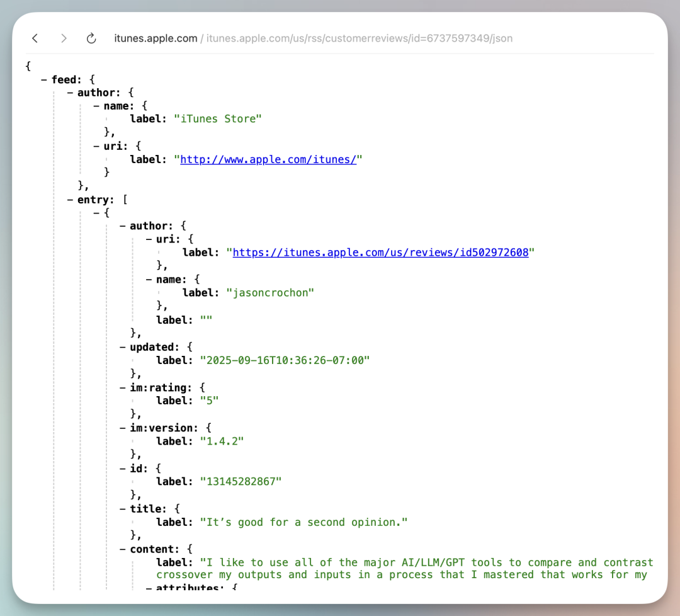Image resolution: width=680 pixels, height=616 pixels.
Task: Collapse the uri object with reviews link
Action: [149, 239]
